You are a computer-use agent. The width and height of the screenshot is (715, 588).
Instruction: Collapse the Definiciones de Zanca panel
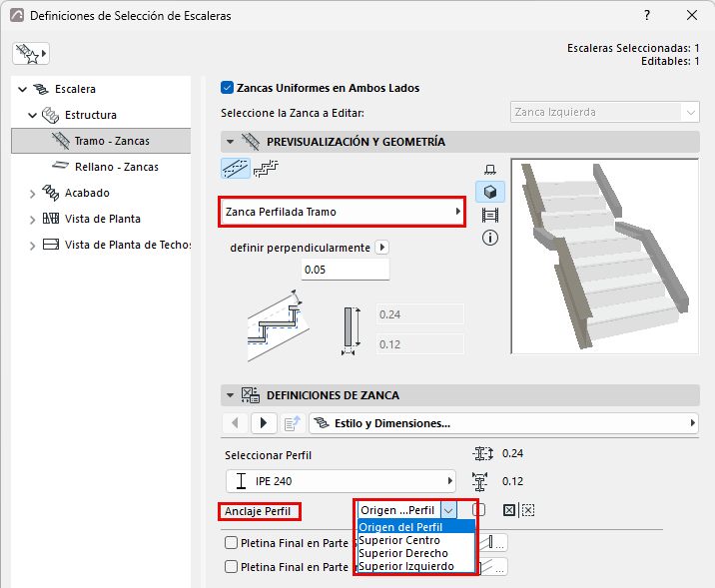click(231, 395)
